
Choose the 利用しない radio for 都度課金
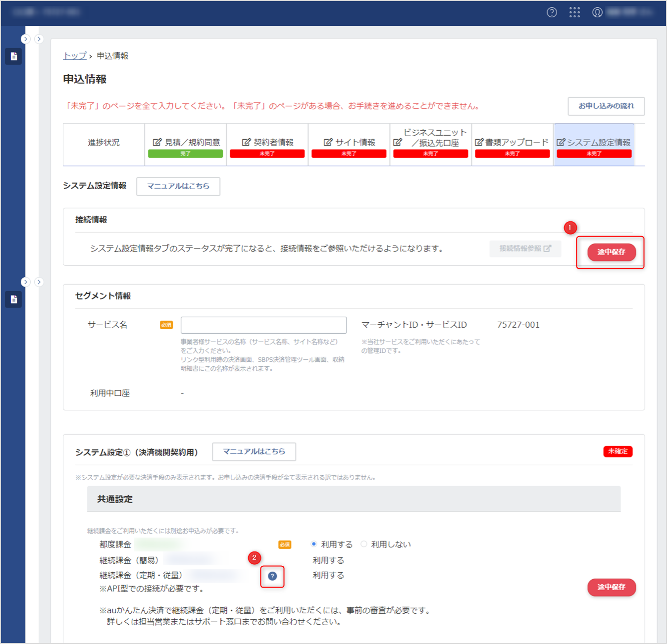click(x=364, y=544)
